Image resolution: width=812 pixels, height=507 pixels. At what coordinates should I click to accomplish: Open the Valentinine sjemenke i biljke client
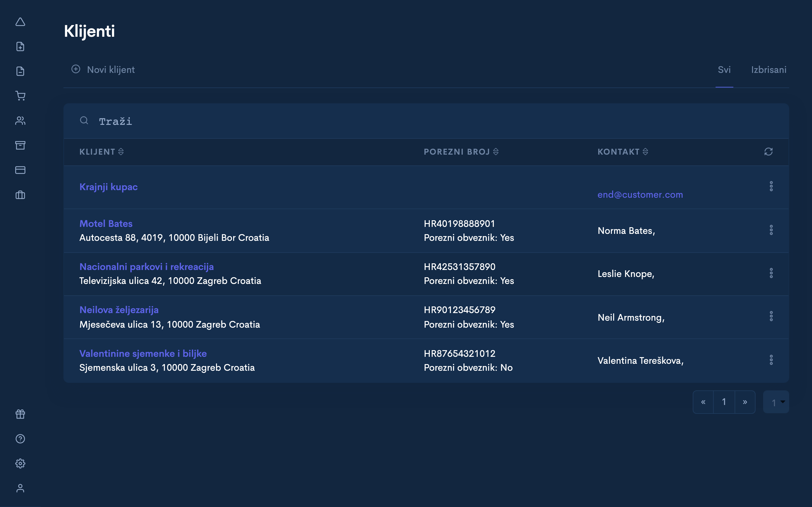(143, 353)
